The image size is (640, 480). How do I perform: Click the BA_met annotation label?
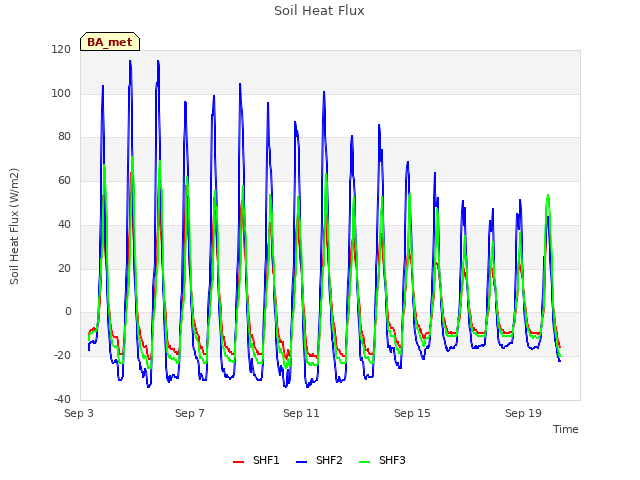pos(110,42)
